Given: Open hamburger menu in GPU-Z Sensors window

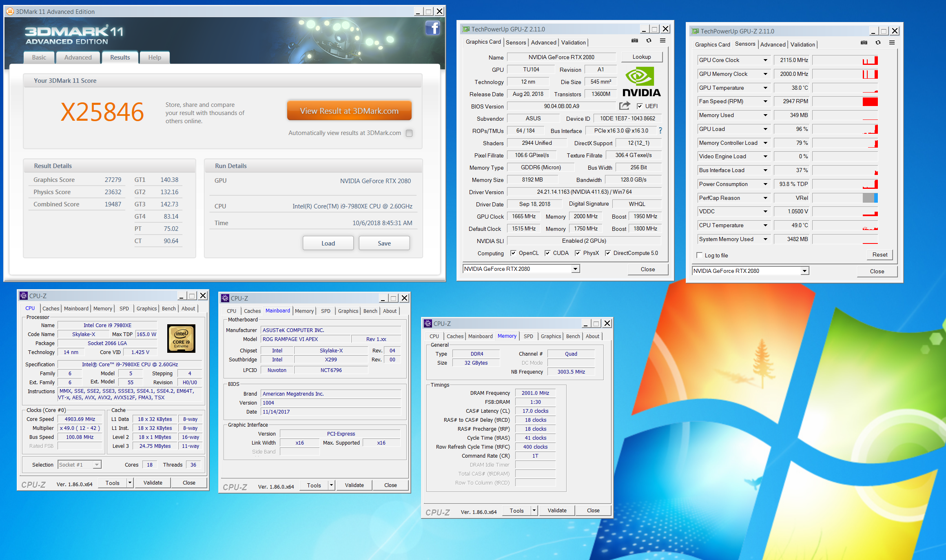Looking at the screenshot, I should point(892,43).
